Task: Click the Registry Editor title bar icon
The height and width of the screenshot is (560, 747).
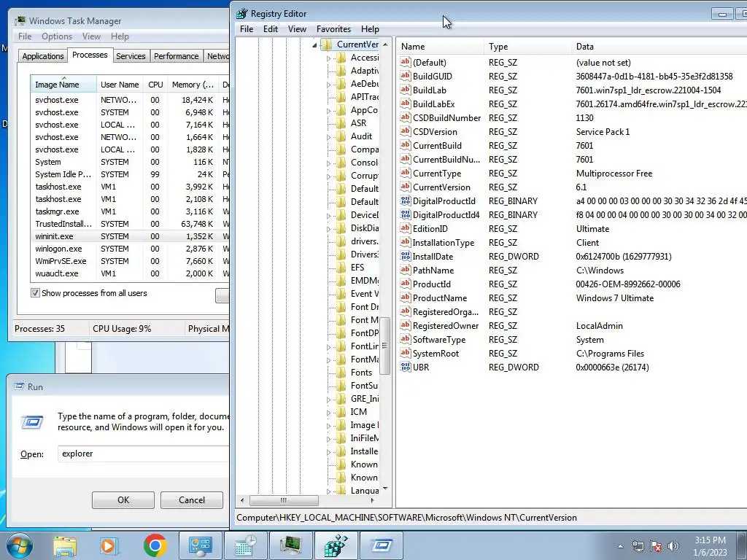Action: tap(242, 14)
